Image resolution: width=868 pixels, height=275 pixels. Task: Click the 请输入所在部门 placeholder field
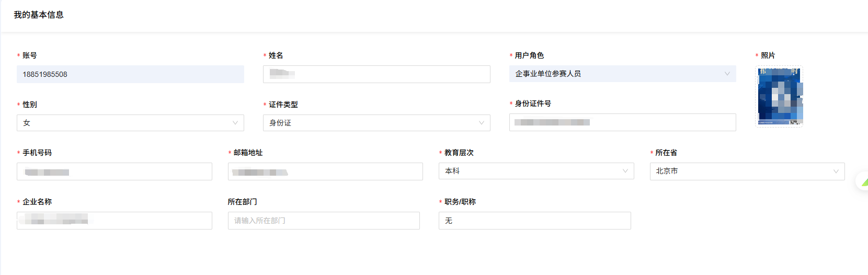point(324,221)
